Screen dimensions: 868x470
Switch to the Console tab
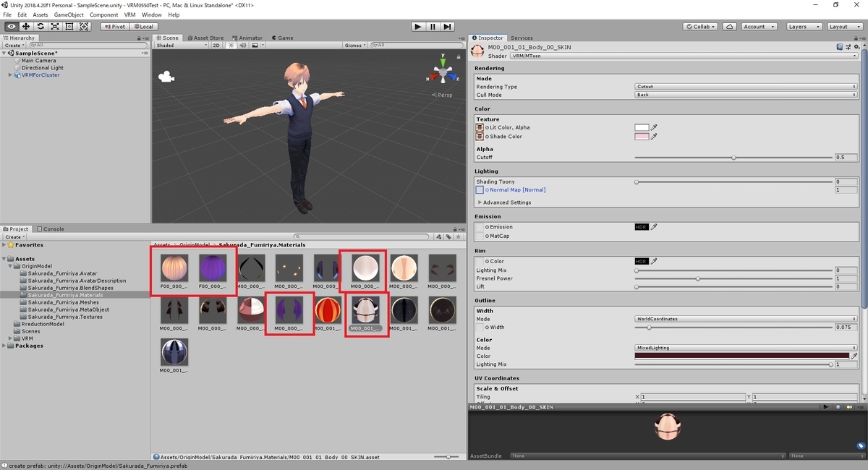(x=51, y=229)
